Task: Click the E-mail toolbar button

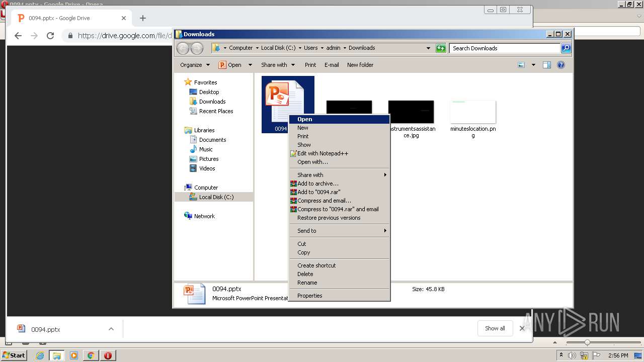Action: 332,65
